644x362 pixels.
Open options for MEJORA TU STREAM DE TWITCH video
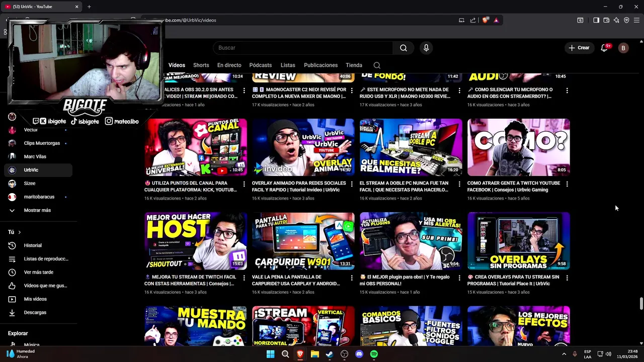[244, 278]
